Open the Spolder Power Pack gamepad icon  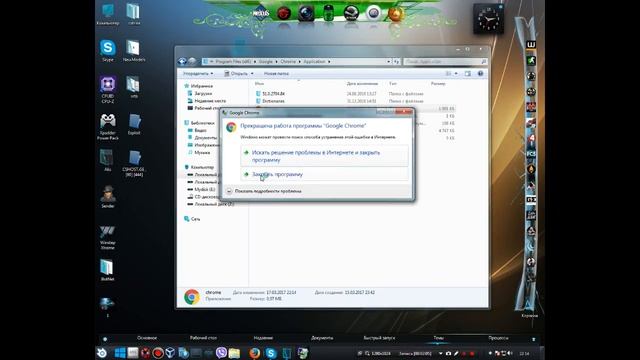(x=108, y=127)
